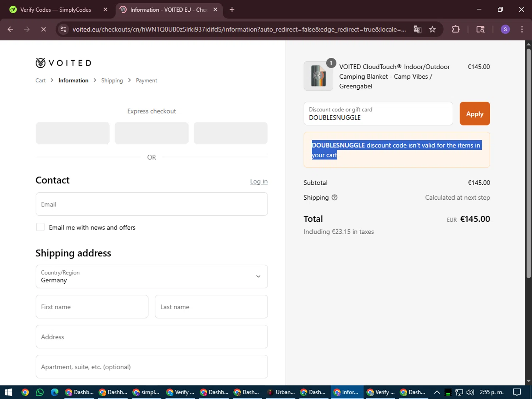This screenshot has height=399, width=532.
Task: Switch to the Infor... taskbar window
Action: (x=347, y=392)
